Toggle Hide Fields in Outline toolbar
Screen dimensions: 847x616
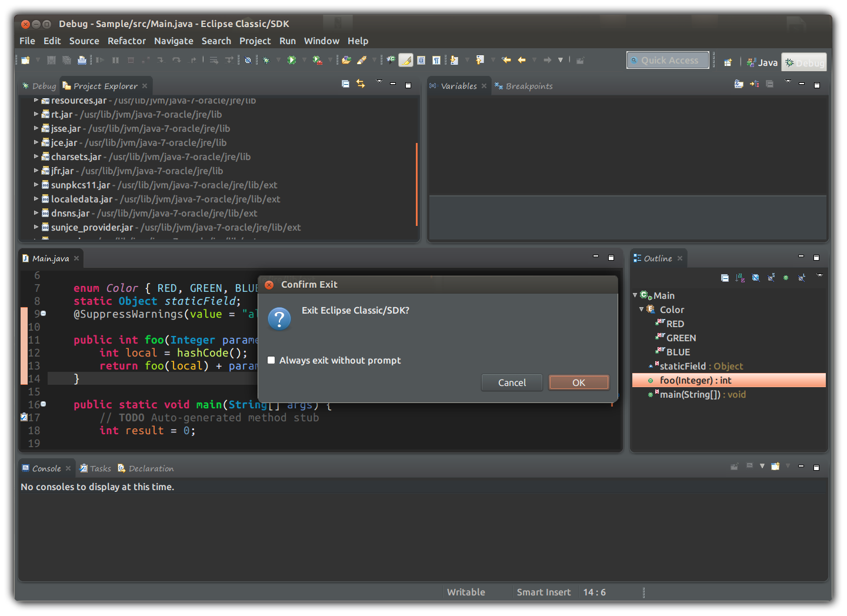tap(756, 278)
